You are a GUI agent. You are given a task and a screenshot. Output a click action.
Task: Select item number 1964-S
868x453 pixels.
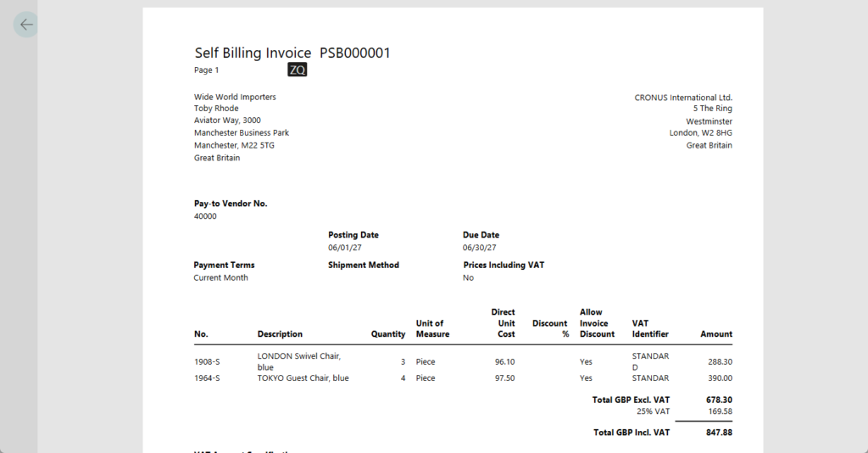pyautogui.click(x=207, y=378)
